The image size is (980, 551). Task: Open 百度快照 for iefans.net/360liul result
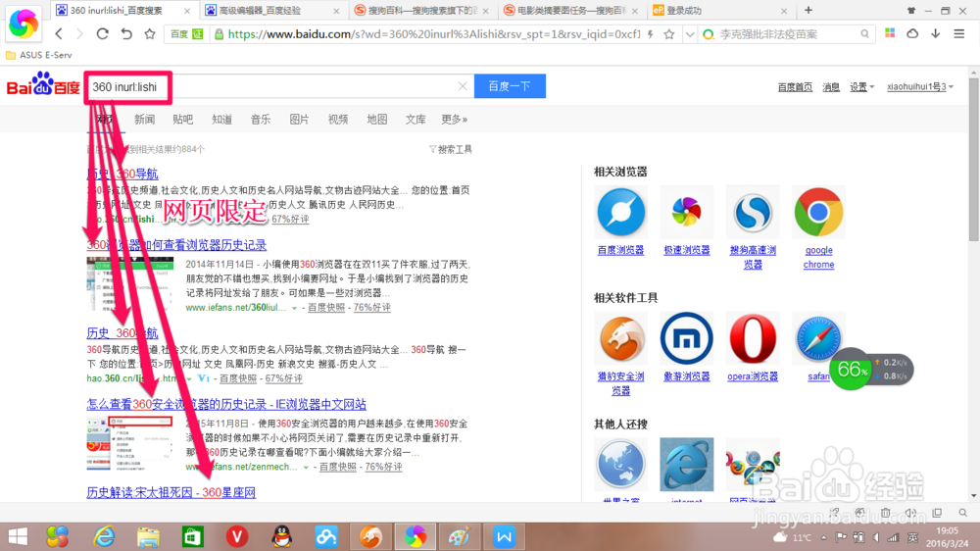[x=326, y=308]
